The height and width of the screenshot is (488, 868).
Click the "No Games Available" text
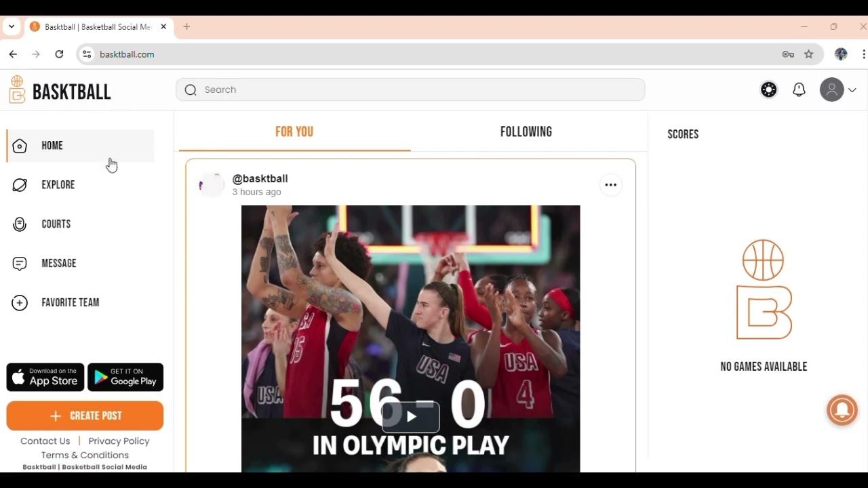[764, 367]
